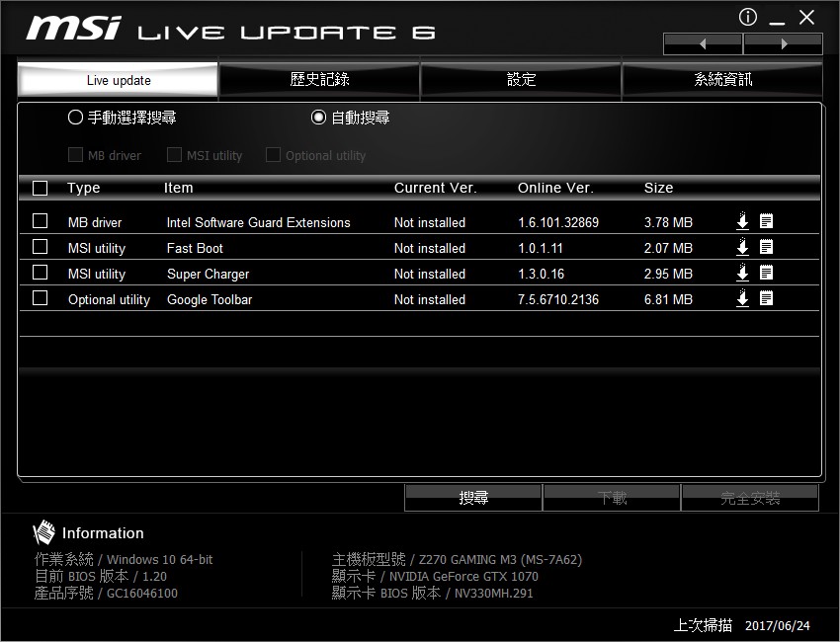
Task: Select the 手動選擇搜尋 radio button
Action: click(75, 118)
